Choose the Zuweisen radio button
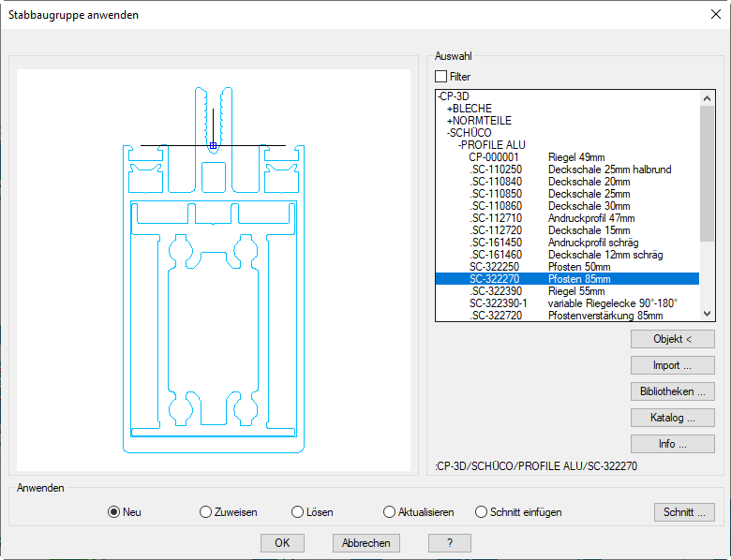 point(206,512)
